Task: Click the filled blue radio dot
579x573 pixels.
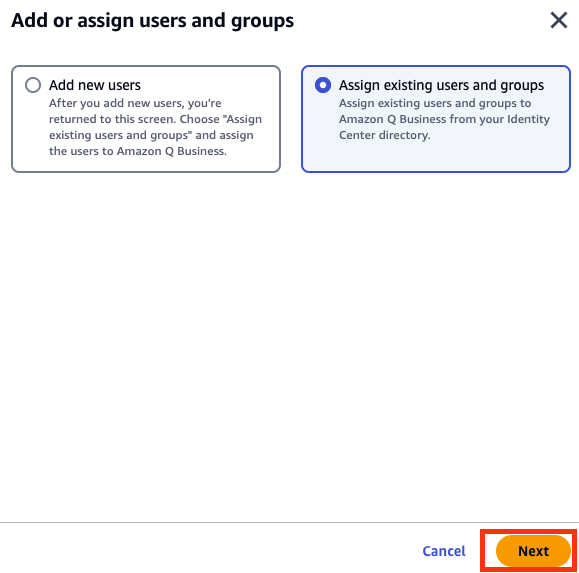Action: pos(323,85)
